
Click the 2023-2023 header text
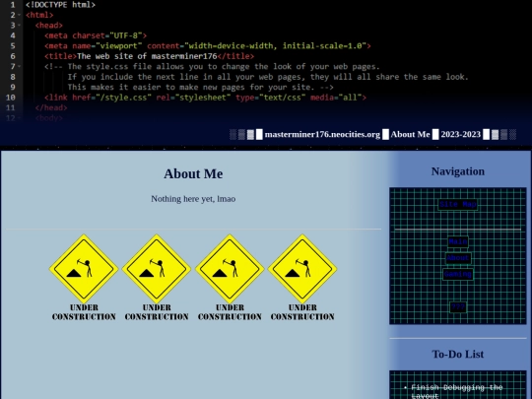click(x=461, y=134)
